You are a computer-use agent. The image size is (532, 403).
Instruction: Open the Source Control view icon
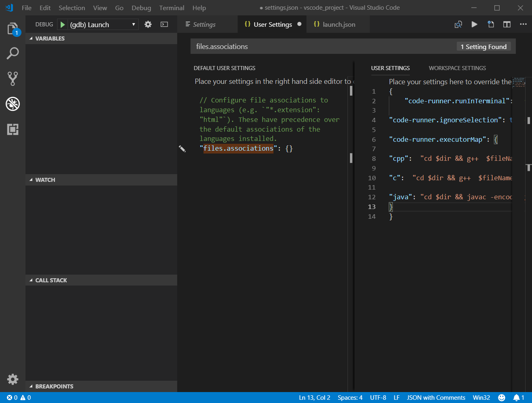[x=13, y=79]
